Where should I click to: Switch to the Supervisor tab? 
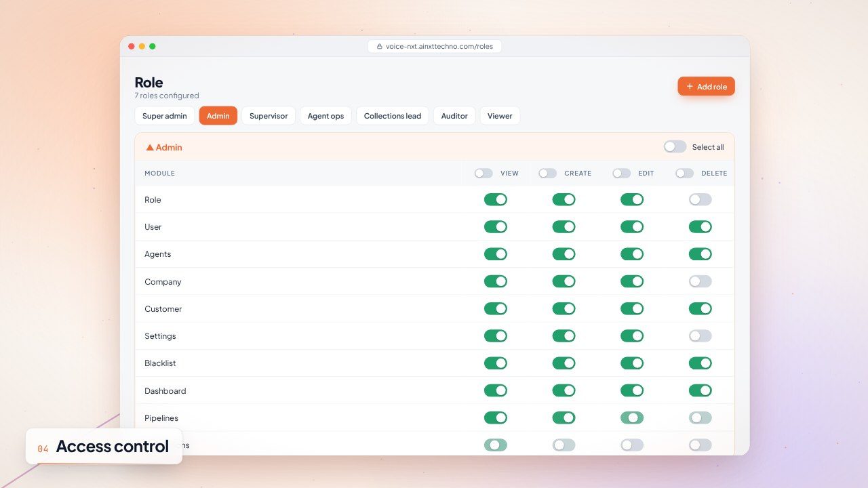pyautogui.click(x=269, y=116)
